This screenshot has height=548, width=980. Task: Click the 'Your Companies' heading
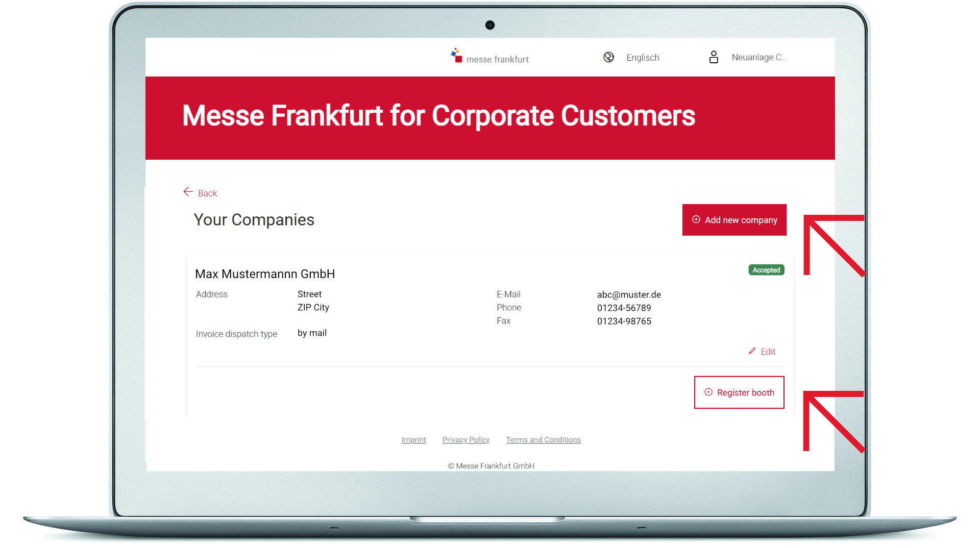(x=254, y=220)
